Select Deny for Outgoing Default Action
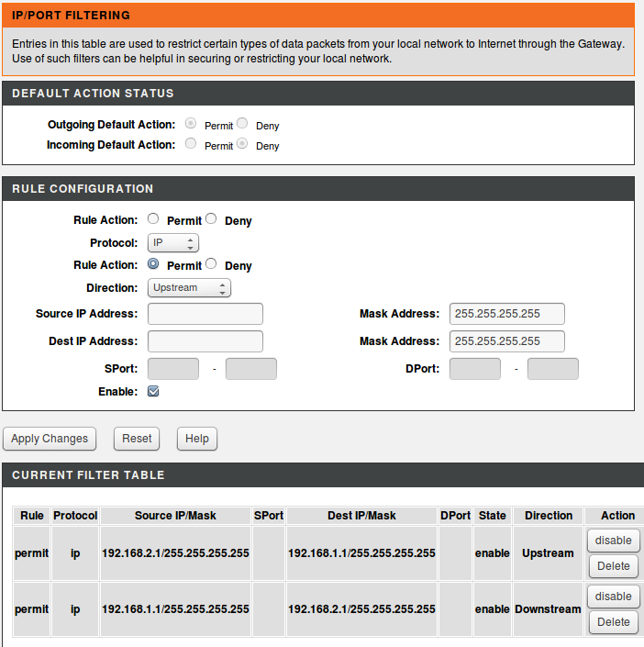This screenshot has width=644, height=647. 242,123
